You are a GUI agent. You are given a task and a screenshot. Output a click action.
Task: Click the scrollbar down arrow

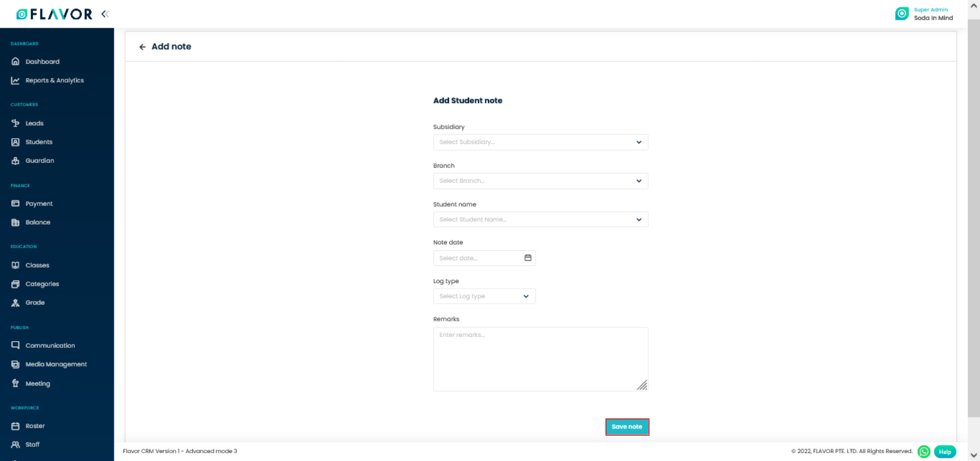point(974,455)
